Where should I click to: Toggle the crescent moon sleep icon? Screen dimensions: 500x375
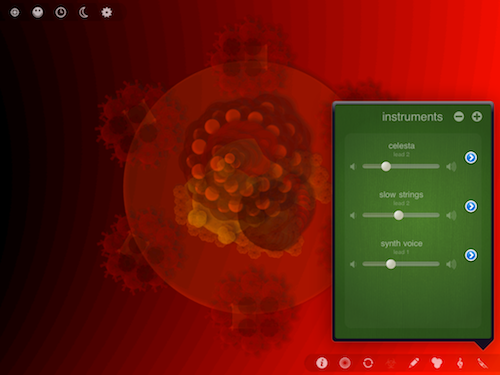tap(84, 13)
